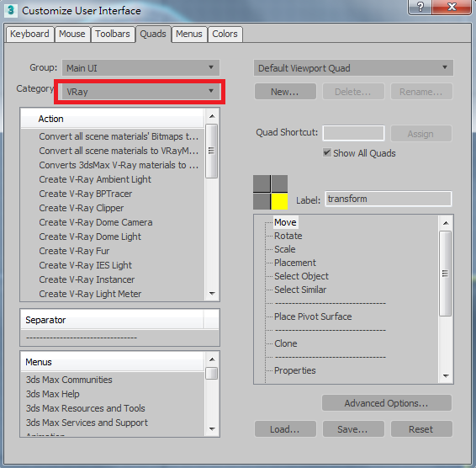Select Clone in the quad menu tree
The height and width of the screenshot is (468, 476).
pyautogui.click(x=286, y=343)
